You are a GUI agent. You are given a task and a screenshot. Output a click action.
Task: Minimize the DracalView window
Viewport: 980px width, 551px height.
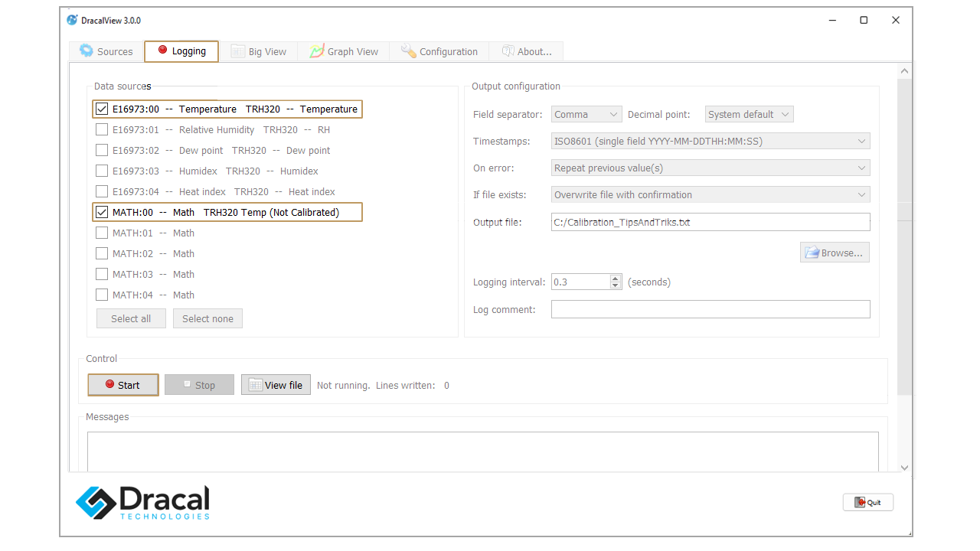tap(831, 20)
